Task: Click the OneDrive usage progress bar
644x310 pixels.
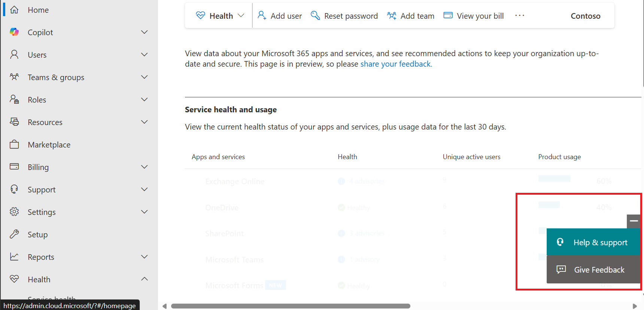Action: coord(549,205)
